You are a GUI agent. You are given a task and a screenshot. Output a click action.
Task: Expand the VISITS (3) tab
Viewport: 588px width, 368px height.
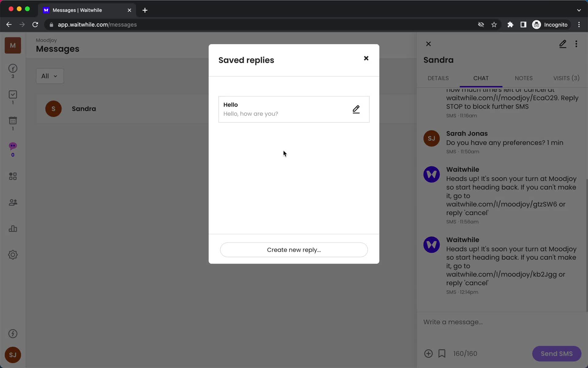(x=567, y=78)
